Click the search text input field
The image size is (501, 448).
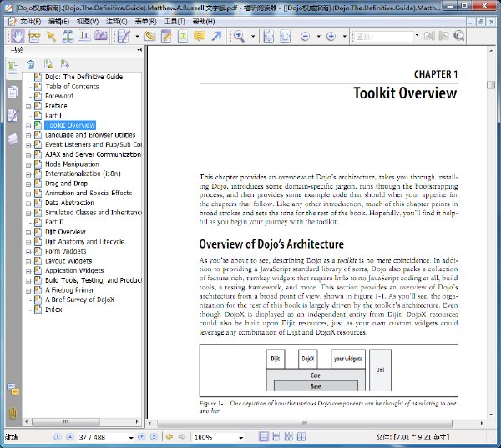coord(384,37)
